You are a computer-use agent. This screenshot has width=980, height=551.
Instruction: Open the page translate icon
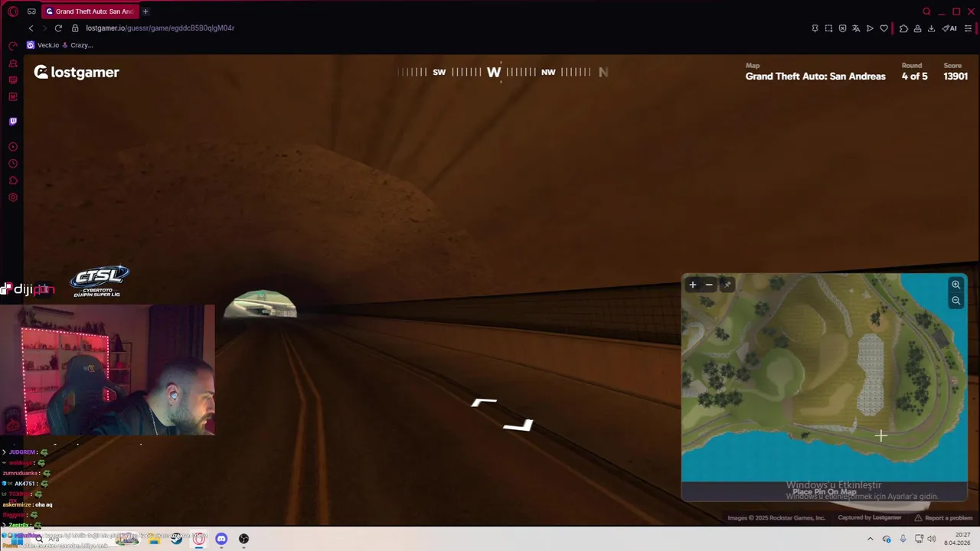click(856, 28)
